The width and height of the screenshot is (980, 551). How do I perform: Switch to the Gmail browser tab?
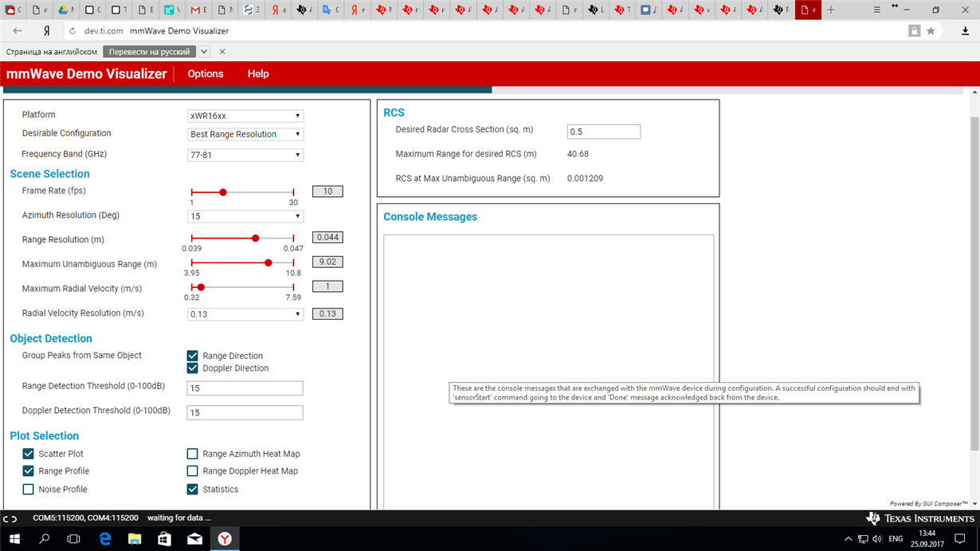tap(198, 10)
